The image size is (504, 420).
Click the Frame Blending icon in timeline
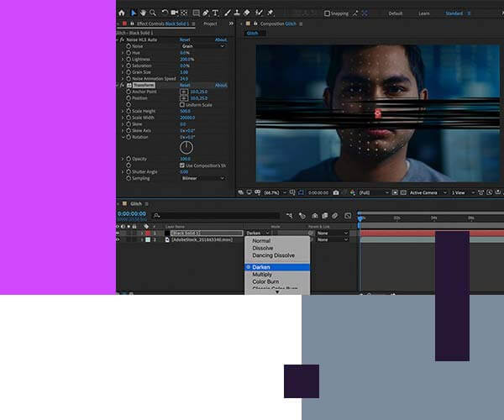point(325,216)
